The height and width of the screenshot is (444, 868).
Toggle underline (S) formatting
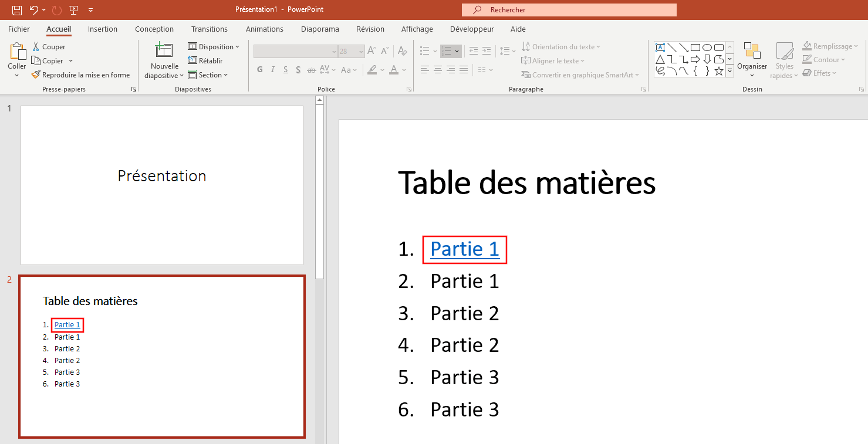point(286,70)
